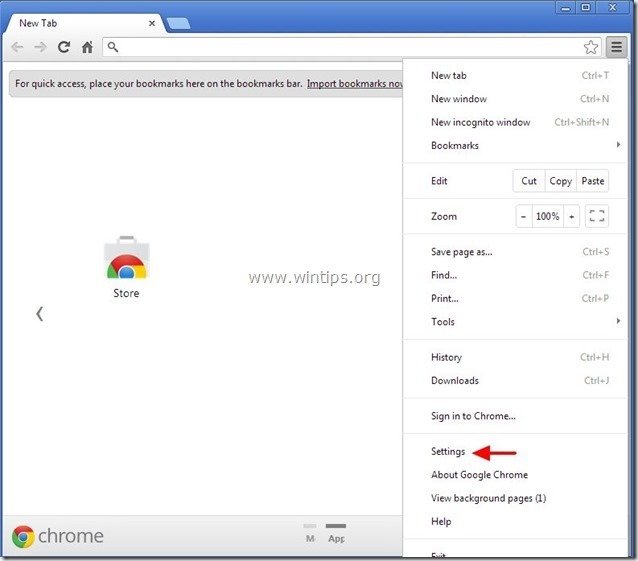This screenshot has height=561, width=638.
Task: Select New window menu item
Action: pos(515,99)
